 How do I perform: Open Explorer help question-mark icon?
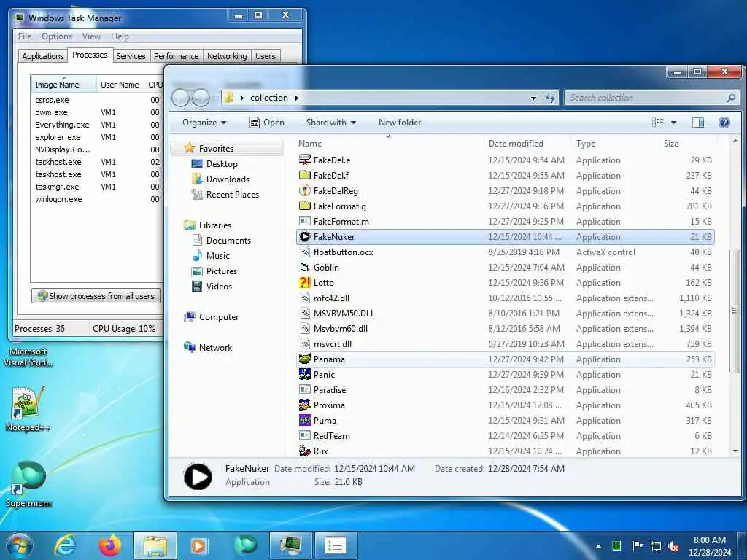point(724,122)
